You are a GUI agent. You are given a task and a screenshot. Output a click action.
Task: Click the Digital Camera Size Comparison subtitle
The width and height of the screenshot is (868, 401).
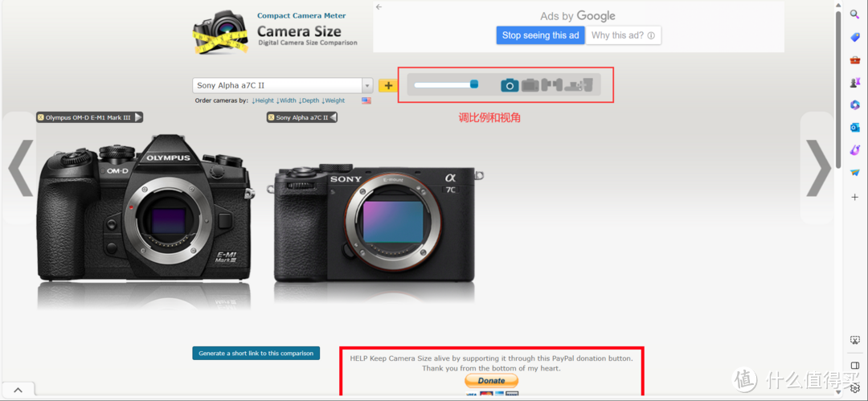pyautogui.click(x=308, y=43)
